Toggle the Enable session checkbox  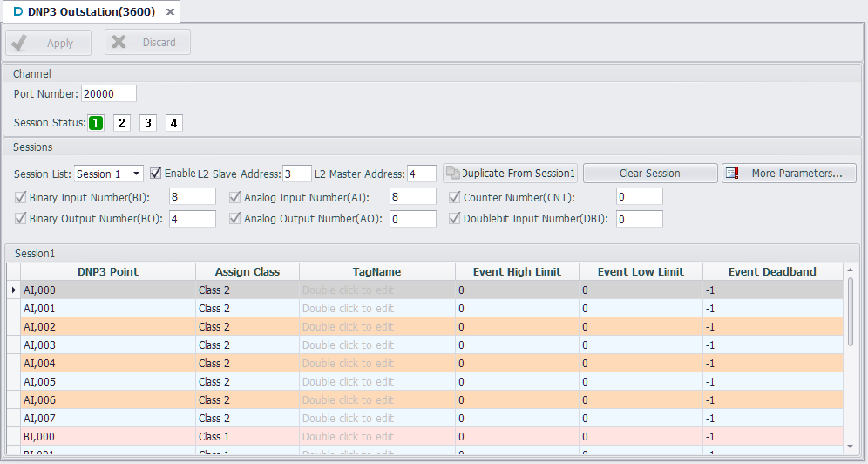[x=156, y=173]
